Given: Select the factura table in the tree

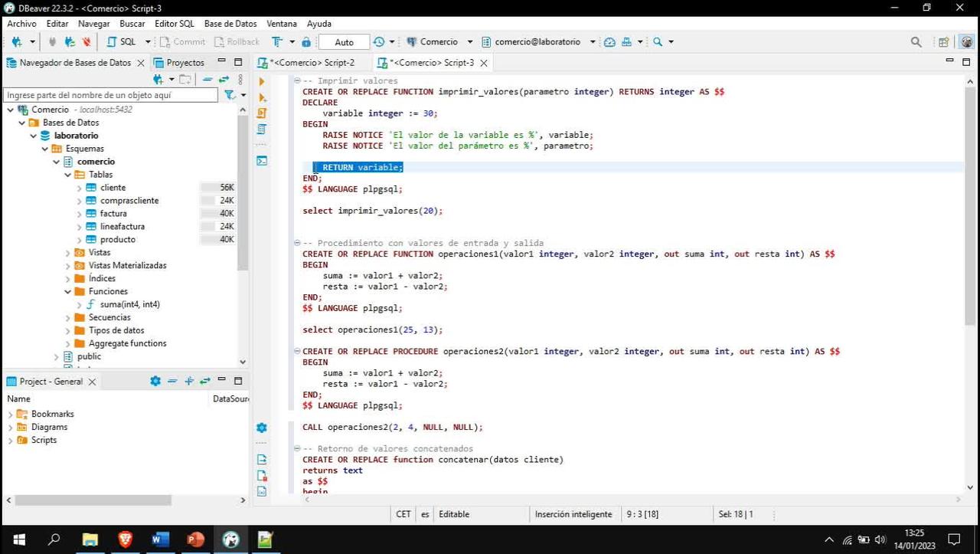Looking at the screenshot, I should coord(113,213).
